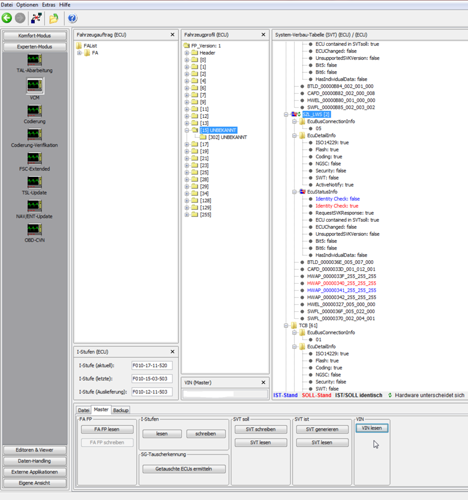
Task: Click the green back arrow toolbar icon
Action: point(7,18)
